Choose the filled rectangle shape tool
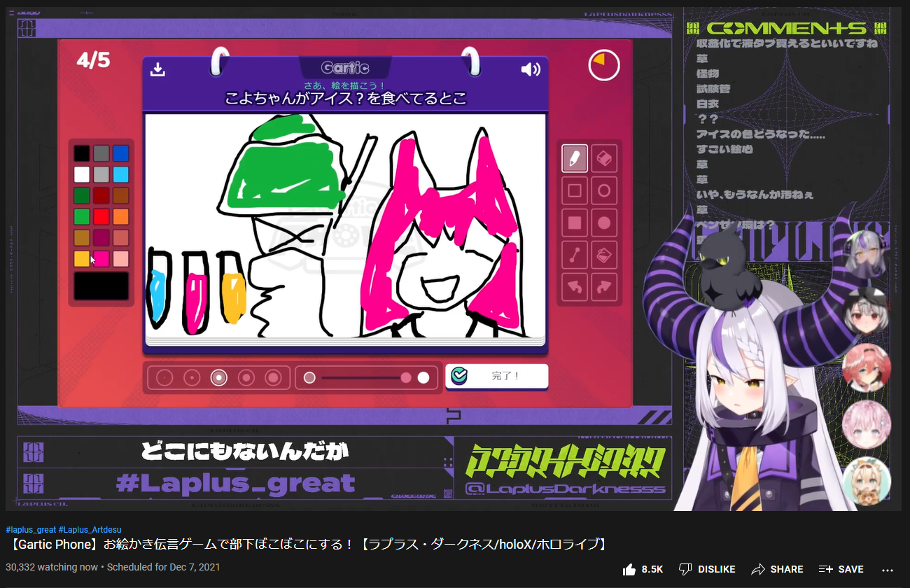This screenshot has height=588, width=910. coord(575,223)
